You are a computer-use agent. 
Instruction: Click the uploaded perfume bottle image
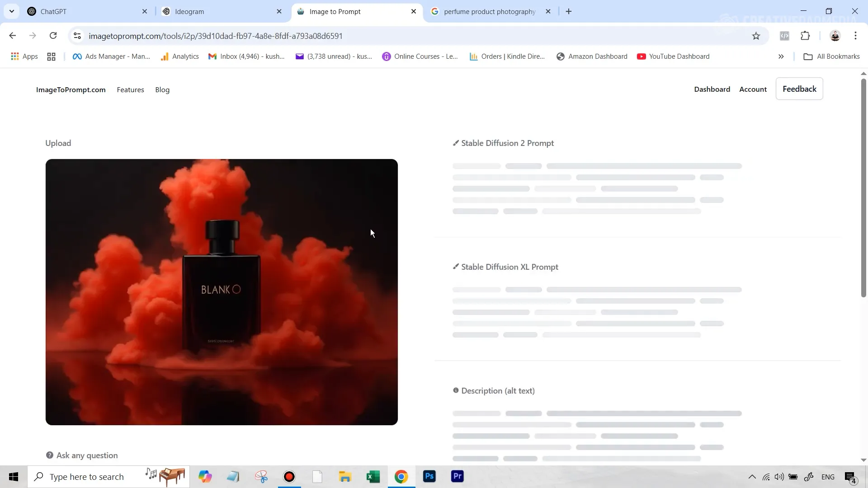[x=222, y=292]
